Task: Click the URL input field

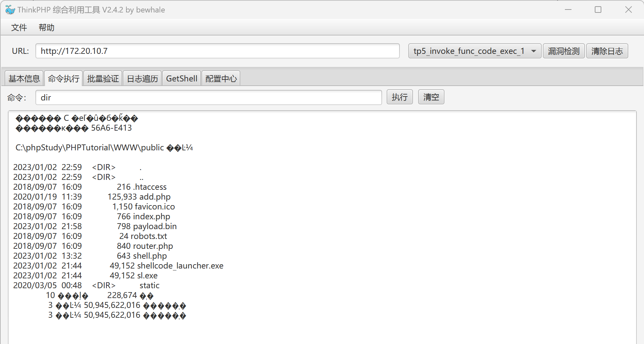Action: [217, 51]
